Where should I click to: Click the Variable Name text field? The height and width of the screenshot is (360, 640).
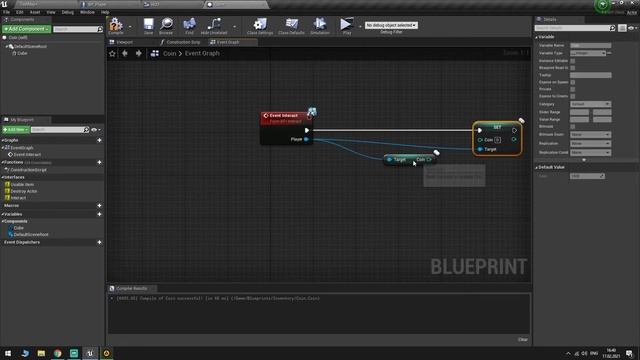click(591, 45)
